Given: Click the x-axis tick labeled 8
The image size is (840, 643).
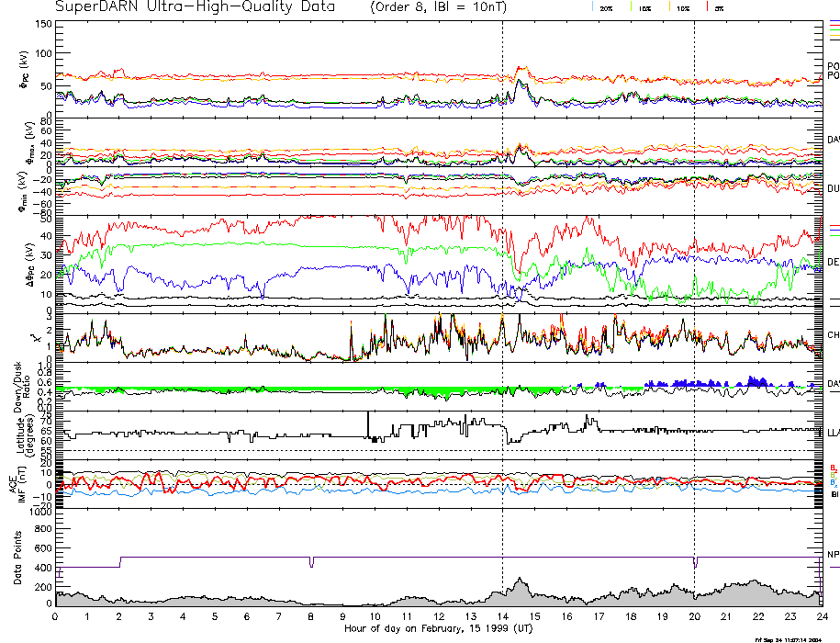Looking at the screenshot, I should 311,616.
